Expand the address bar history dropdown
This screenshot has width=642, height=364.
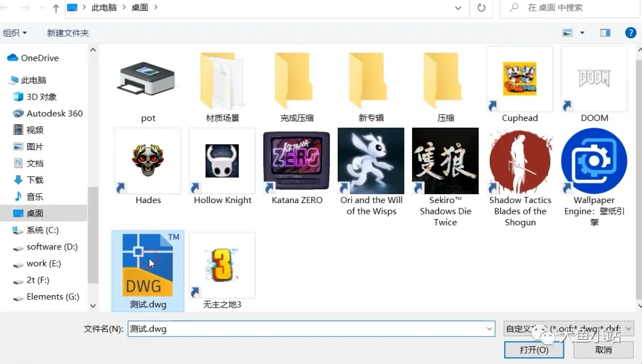coord(458,8)
